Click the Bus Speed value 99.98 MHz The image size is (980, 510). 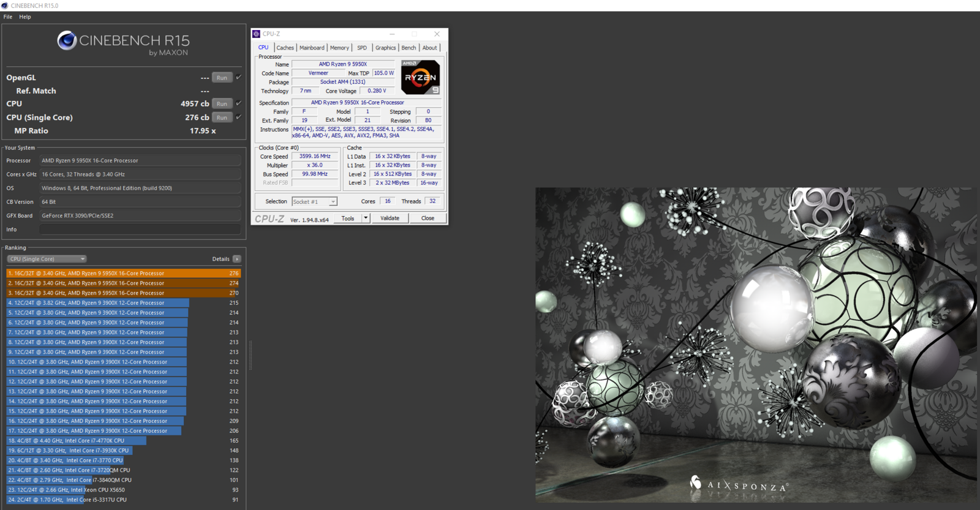click(315, 174)
